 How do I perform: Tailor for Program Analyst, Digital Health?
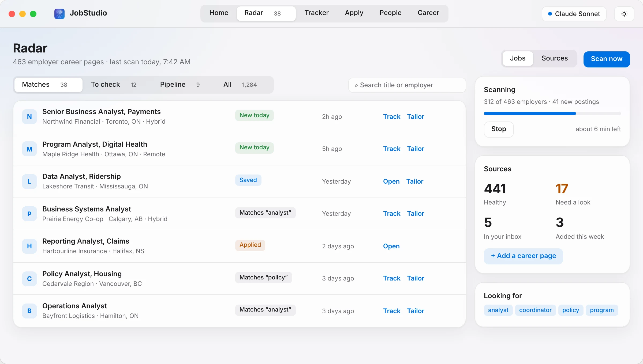416,149
